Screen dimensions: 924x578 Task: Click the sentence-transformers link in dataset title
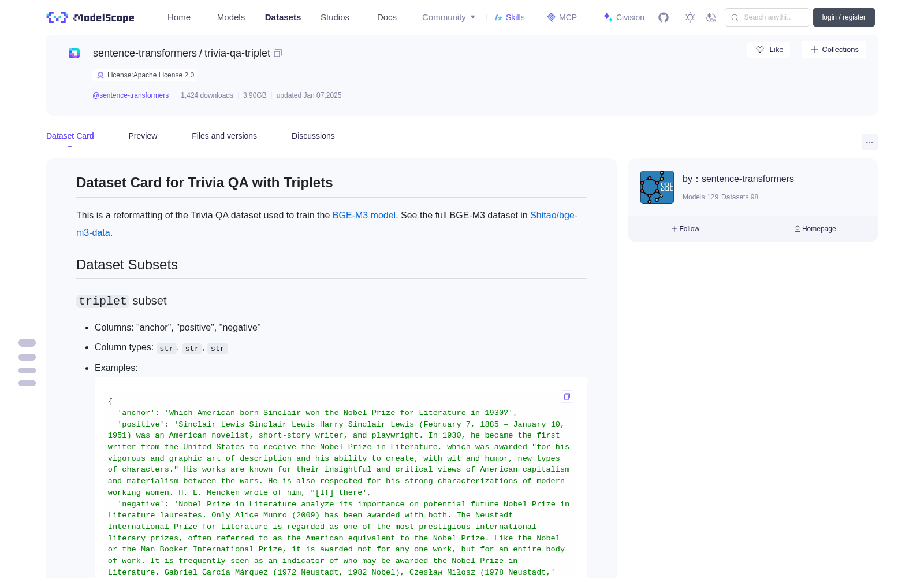pyautogui.click(x=145, y=53)
